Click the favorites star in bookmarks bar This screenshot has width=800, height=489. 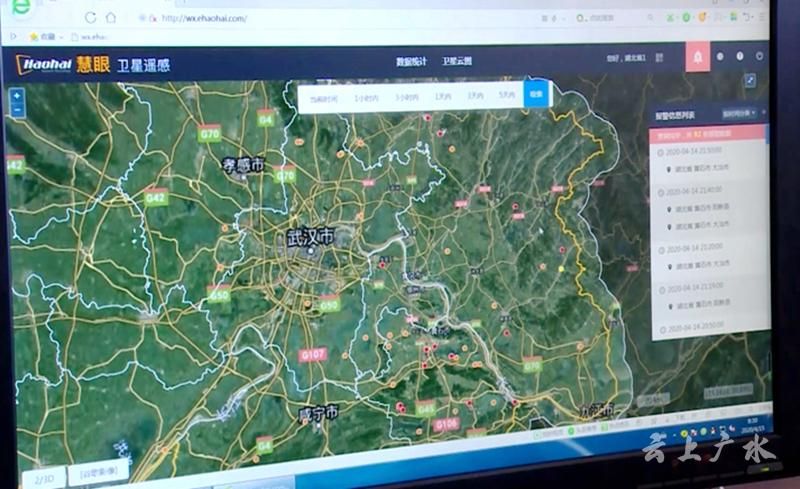[34, 37]
